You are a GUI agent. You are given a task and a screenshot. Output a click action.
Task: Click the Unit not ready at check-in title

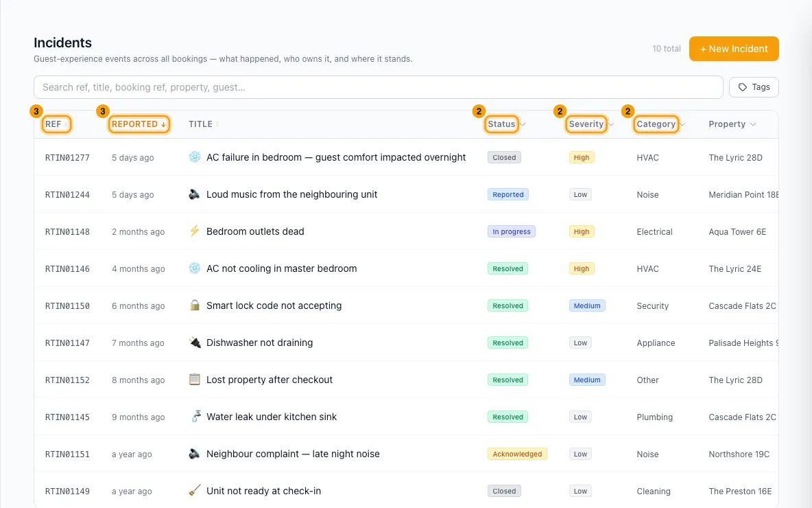point(263,491)
